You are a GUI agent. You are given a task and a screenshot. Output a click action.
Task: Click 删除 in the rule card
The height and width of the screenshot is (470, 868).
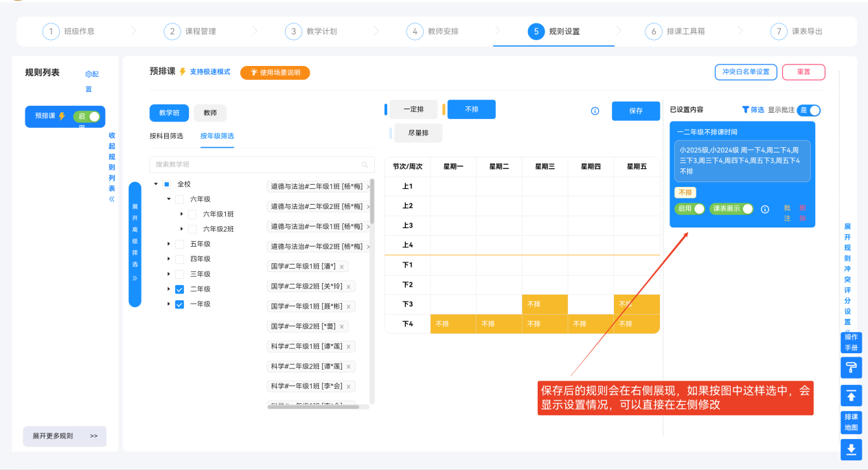click(x=803, y=213)
